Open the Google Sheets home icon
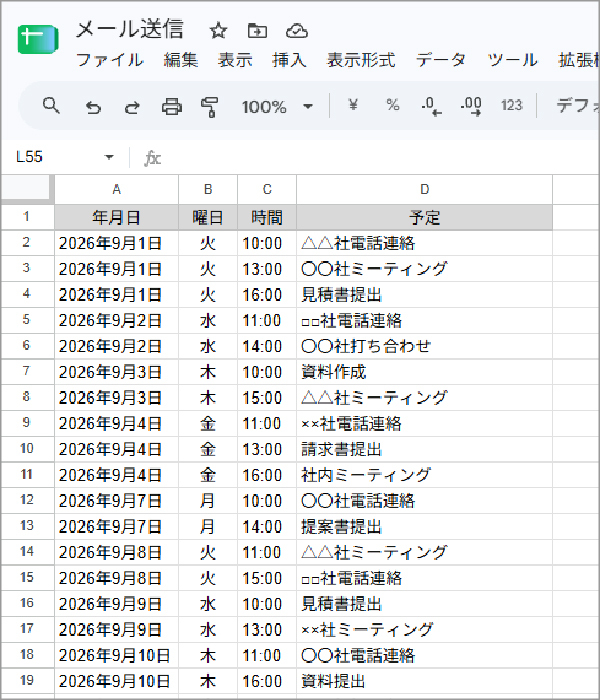Viewport: 600px width, 700px height. pyautogui.click(x=38, y=39)
